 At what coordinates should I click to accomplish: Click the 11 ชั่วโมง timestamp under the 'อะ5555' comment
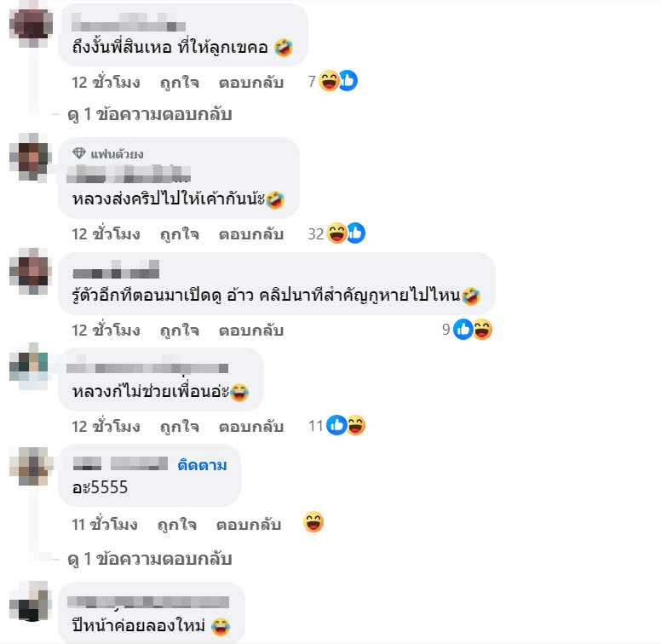[x=104, y=525]
